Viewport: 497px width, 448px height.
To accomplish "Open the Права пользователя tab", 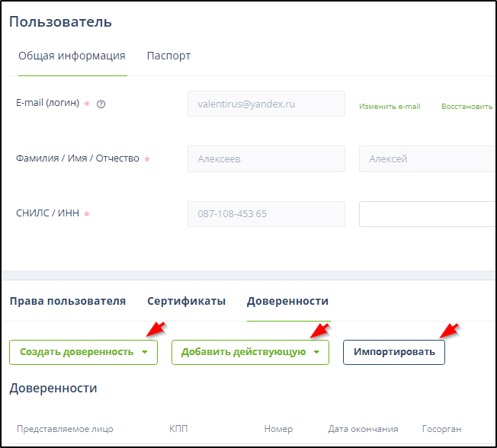I will (x=68, y=301).
